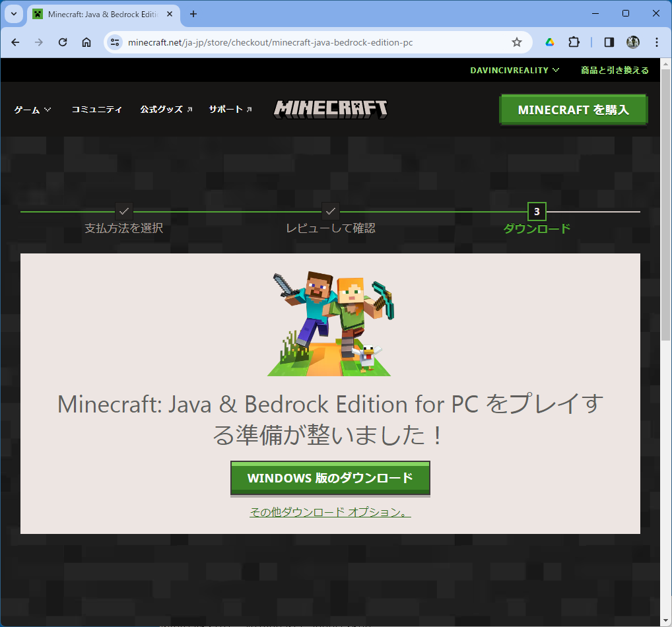Expand the DAVINCIVREALITY account dropdown
The height and width of the screenshot is (627, 672).
[514, 70]
